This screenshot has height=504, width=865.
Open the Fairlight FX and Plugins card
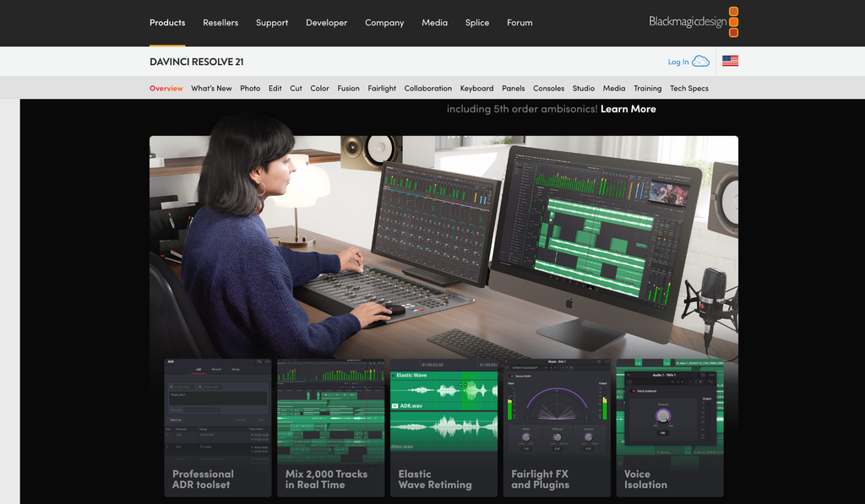pos(557,428)
